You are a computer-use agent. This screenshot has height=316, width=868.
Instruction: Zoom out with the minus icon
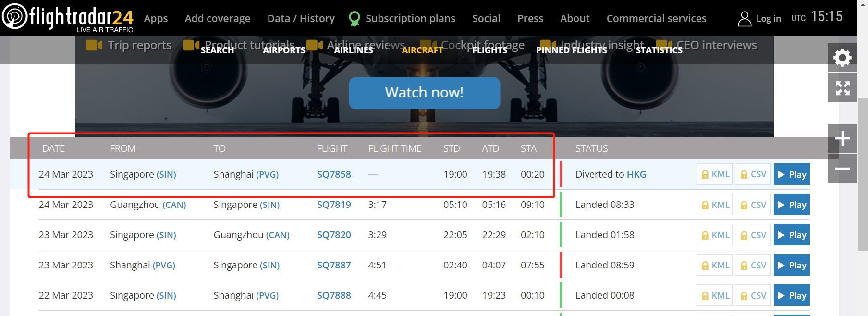click(842, 169)
